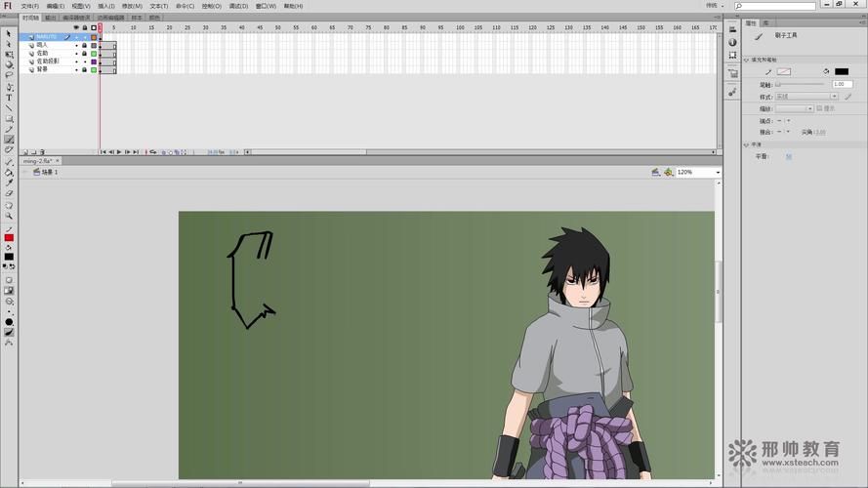Open the 样式 stroke style dropdown
This screenshot has height=488, width=868.
806,97
